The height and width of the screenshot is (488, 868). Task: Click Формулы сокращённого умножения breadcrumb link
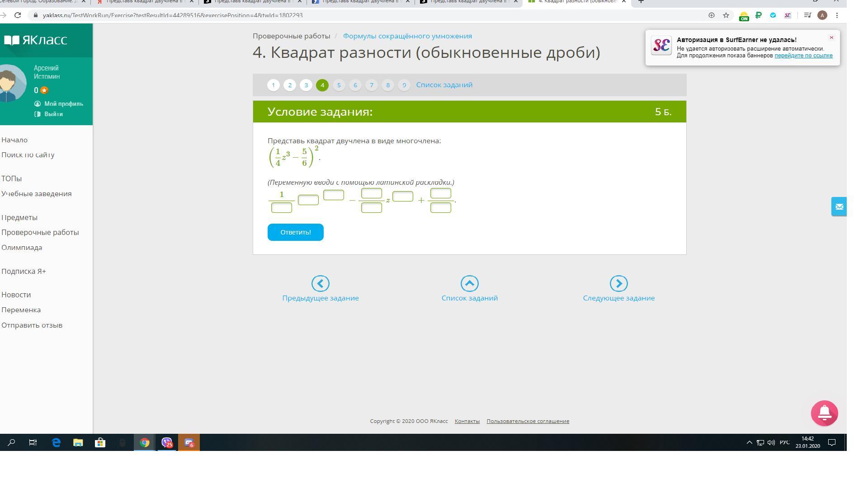[407, 36]
